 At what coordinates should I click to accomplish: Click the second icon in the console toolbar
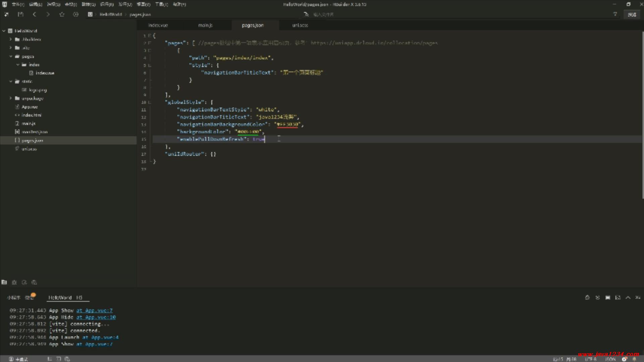pos(597,297)
